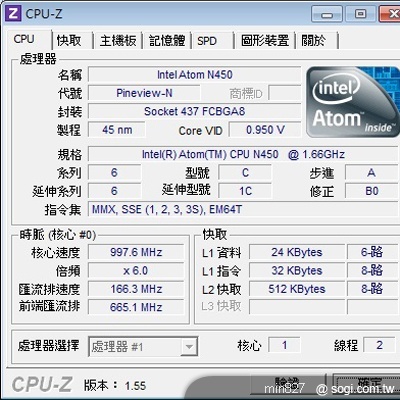Click the L1 指令 value 32 KBytes
Viewport: 400px width, 400px height.
(x=297, y=271)
